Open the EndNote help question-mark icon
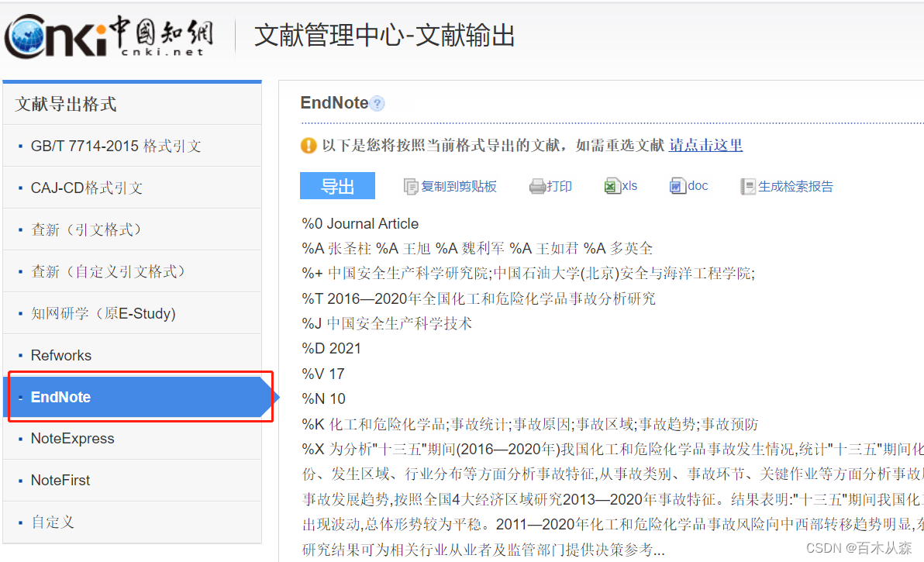Viewport: 924px width, 562px height. pyautogui.click(x=378, y=104)
